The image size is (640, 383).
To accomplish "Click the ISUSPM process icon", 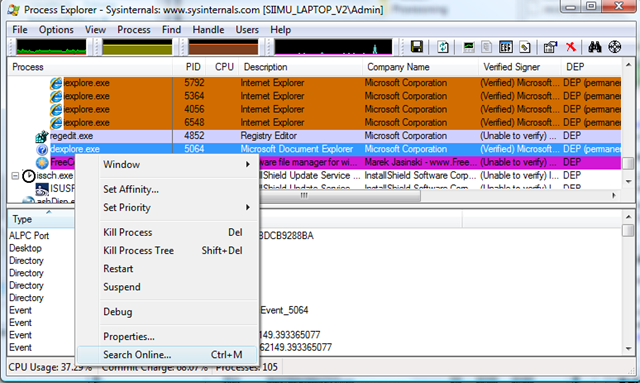I will coord(42,189).
